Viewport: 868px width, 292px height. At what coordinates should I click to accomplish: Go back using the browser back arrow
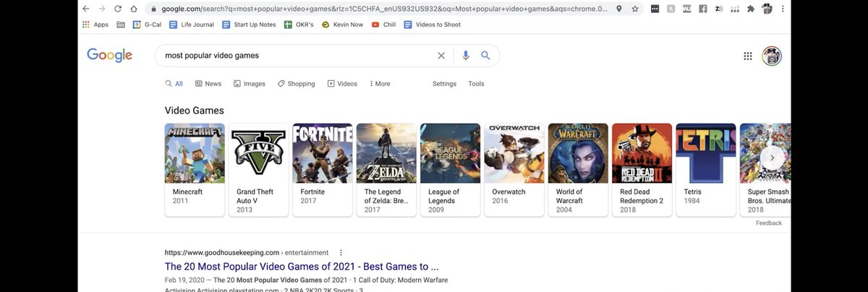[86, 9]
